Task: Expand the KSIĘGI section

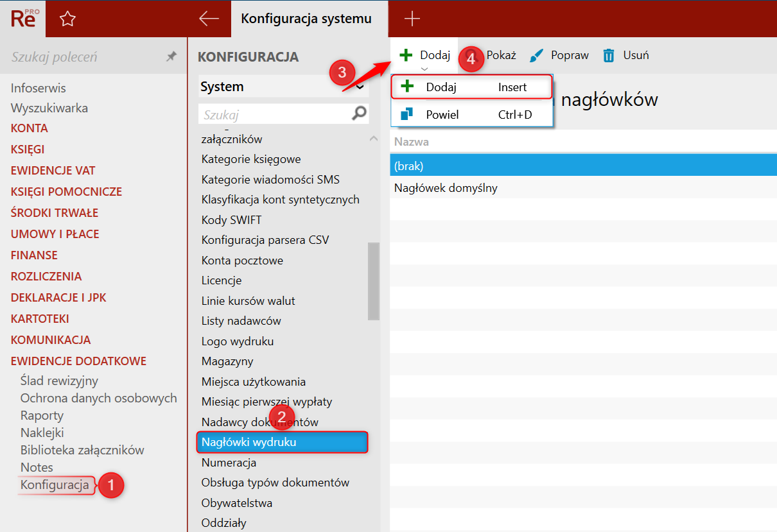Action: click(28, 150)
